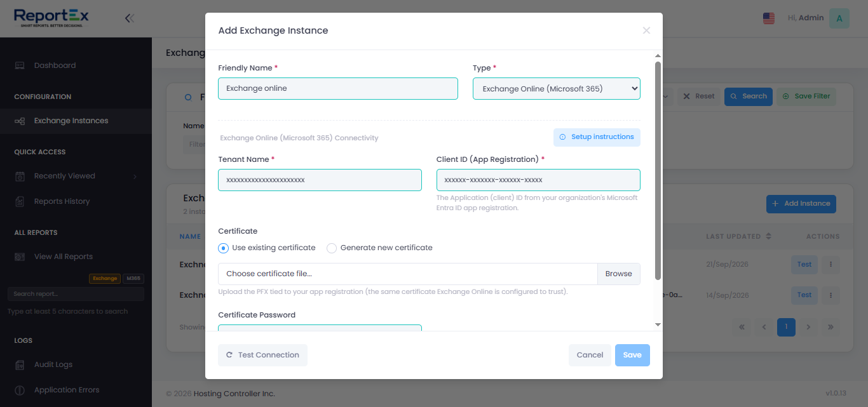The height and width of the screenshot is (407, 868).
Task: Go to last page of pagination
Action: pyautogui.click(x=831, y=328)
